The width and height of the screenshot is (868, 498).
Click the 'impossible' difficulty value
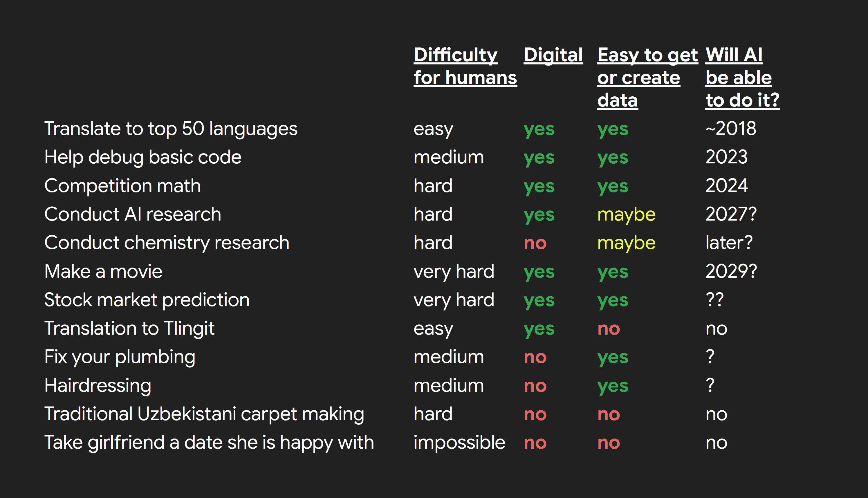coord(459,443)
